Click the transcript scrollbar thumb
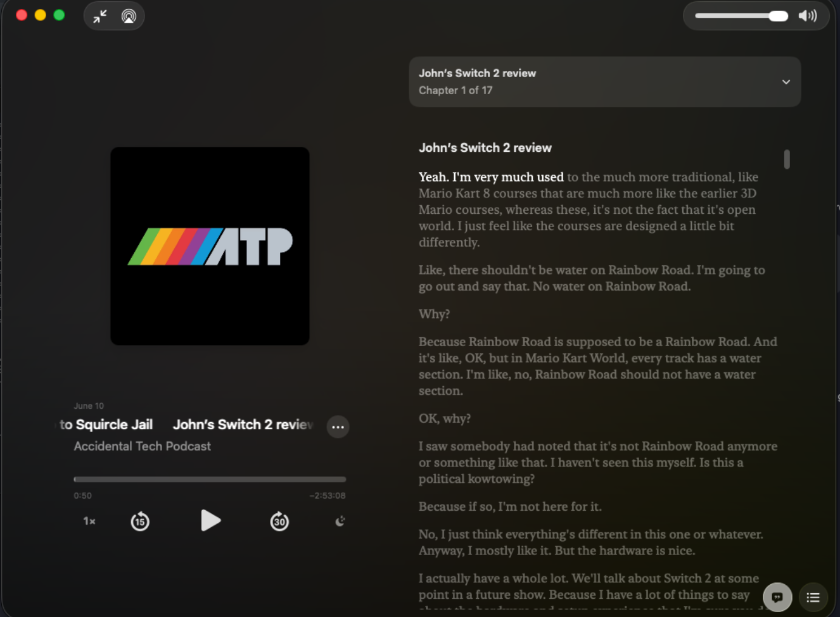 787,159
